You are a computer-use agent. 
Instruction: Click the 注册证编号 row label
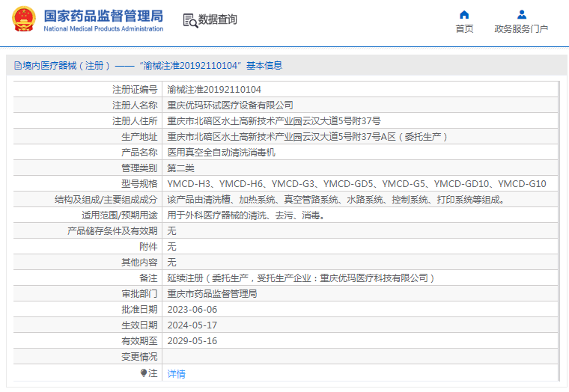[135, 90]
